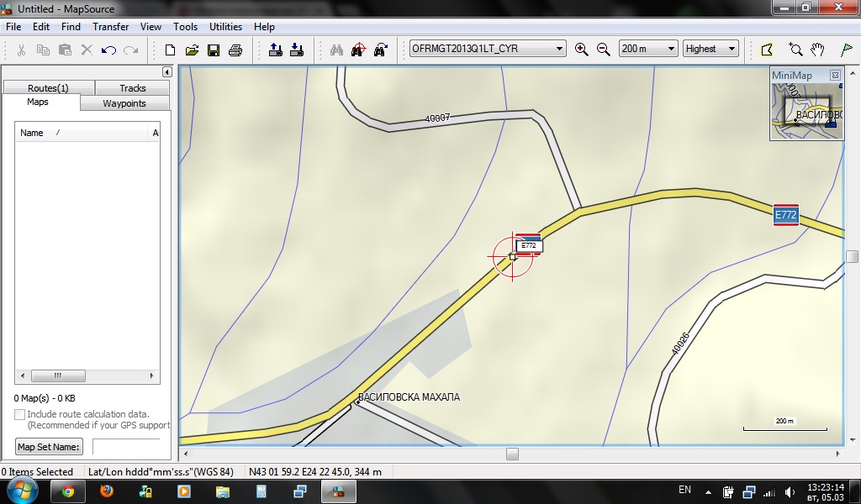Image resolution: width=861 pixels, height=504 pixels.
Task: Click road label 40026
Action: 679,344
